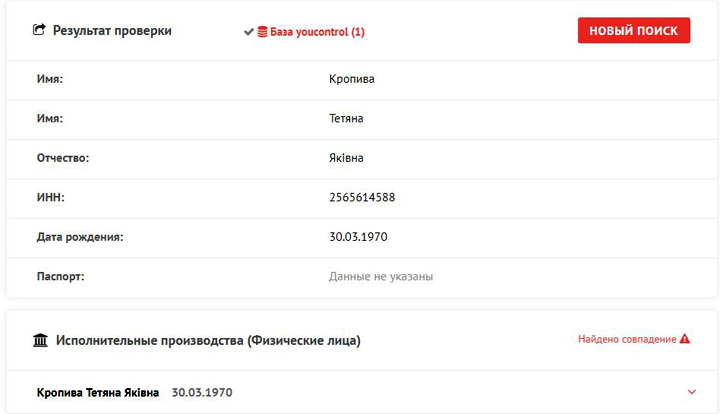This screenshot has width=720, height=414.
Task: Click the gray checkmark icon before База youcontrol
Action: [x=249, y=32]
